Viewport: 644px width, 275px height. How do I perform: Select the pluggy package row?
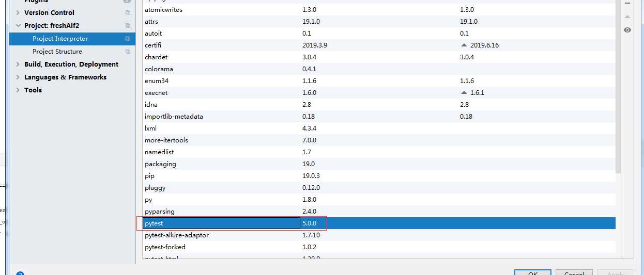(x=379, y=187)
